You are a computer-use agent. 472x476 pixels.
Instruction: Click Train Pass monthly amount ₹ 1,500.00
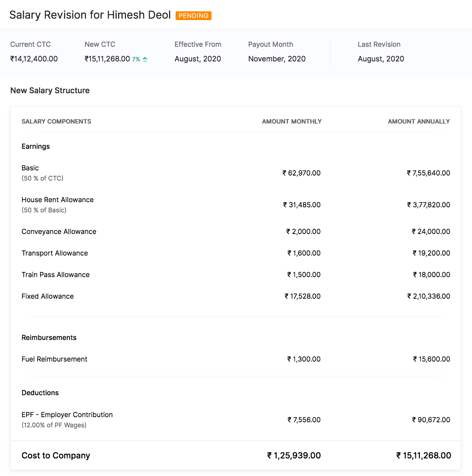tap(304, 275)
